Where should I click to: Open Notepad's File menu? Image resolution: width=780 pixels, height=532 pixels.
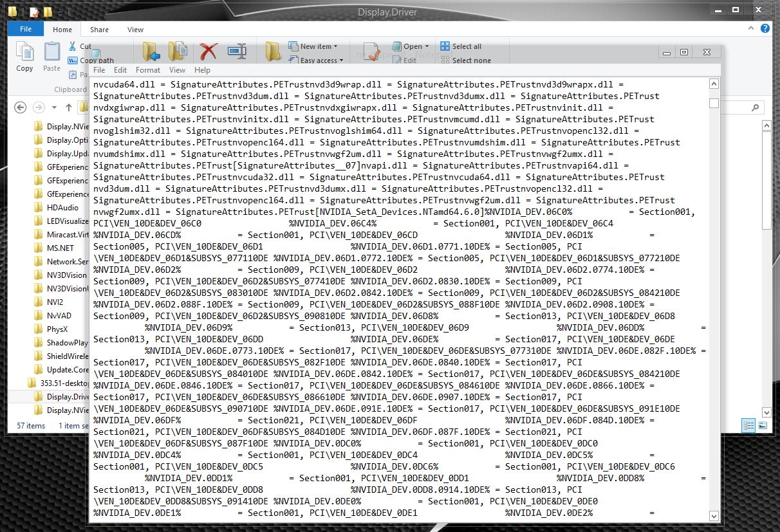coord(99,70)
